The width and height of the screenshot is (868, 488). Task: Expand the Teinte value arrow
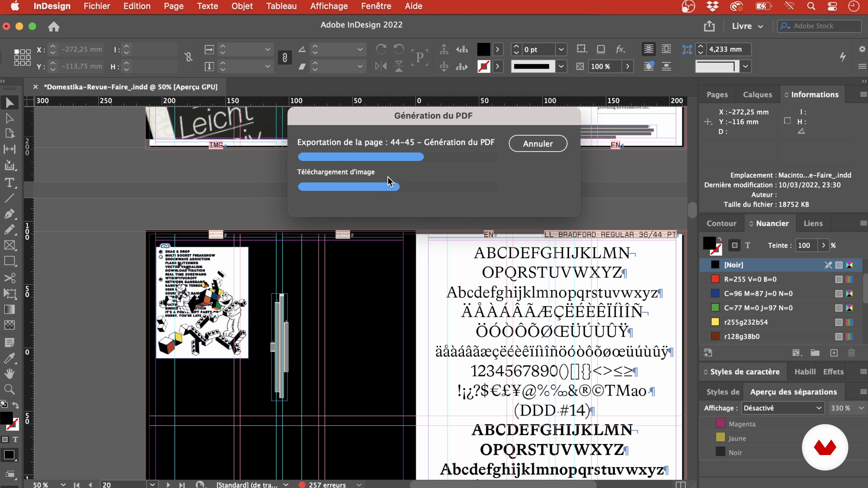pos(823,246)
